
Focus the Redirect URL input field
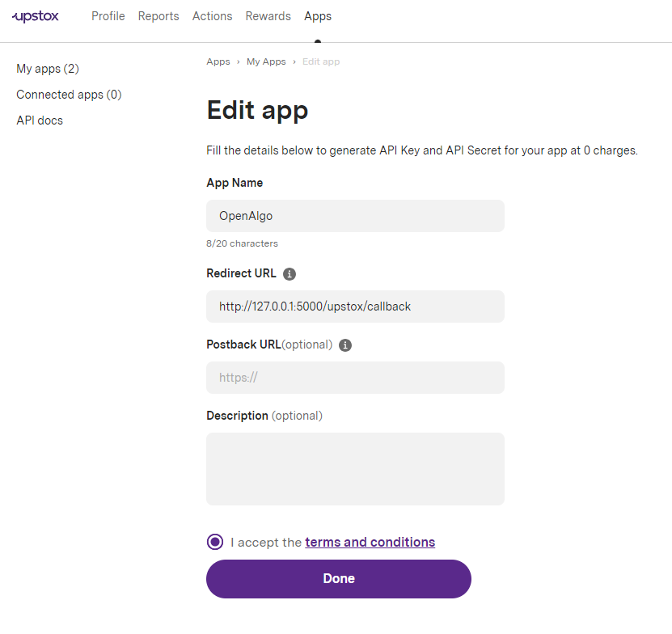(x=355, y=306)
